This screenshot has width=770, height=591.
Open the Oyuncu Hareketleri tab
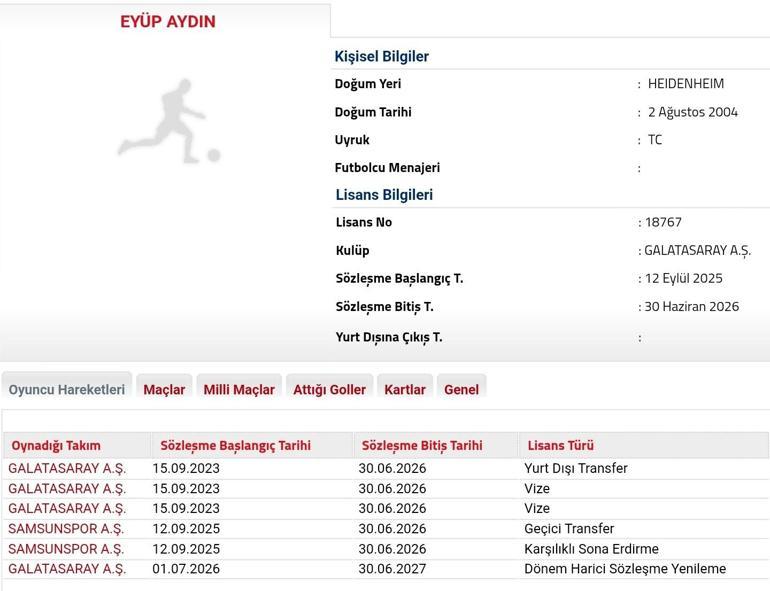pos(67,389)
